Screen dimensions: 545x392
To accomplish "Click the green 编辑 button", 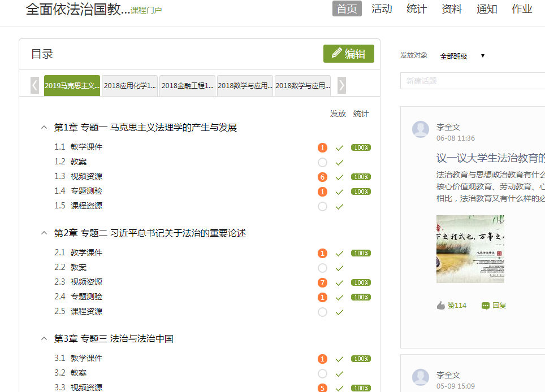I will [x=349, y=54].
